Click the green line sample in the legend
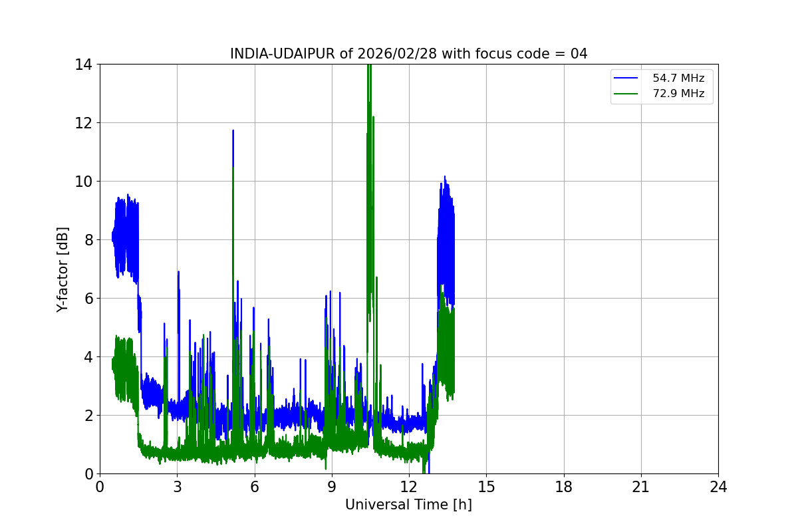The height and width of the screenshot is (532, 798). point(627,94)
